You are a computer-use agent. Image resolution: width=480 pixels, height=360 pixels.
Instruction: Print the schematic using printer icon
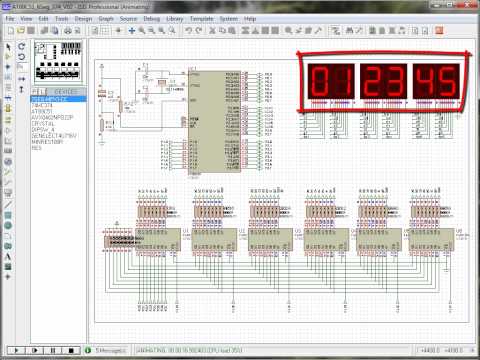point(68,31)
